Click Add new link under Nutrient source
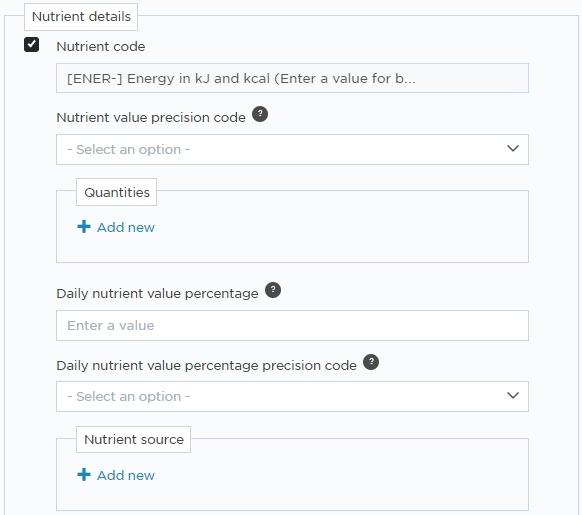Viewport: 582px width, 515px height. [x=125, y=475]
